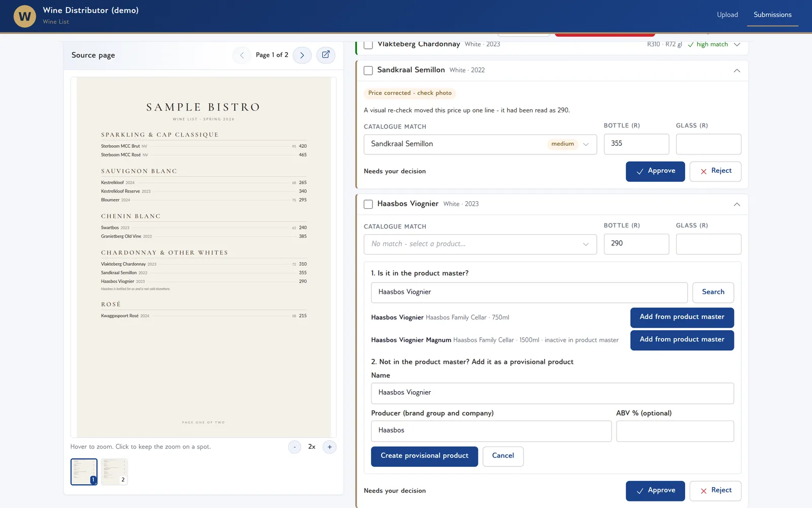Increase zoom with the plus button

(329, 447)
